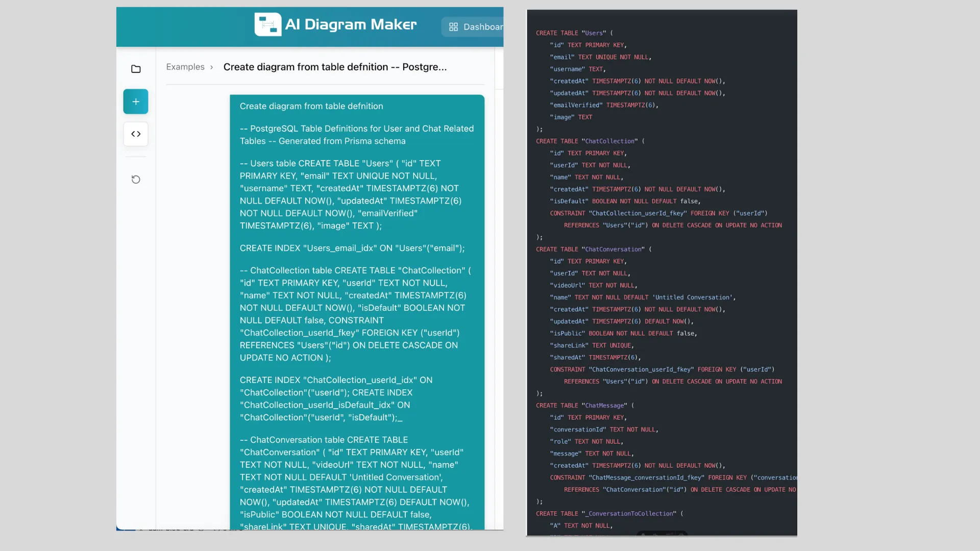Screen dimensions: 980x551
Task: Click the grid icon beside Dashboard
Action: pyautogui.click(x=453, y=27)
